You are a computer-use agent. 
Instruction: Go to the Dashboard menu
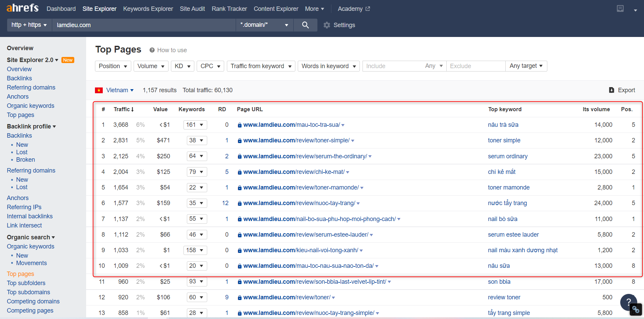[61, 9]
